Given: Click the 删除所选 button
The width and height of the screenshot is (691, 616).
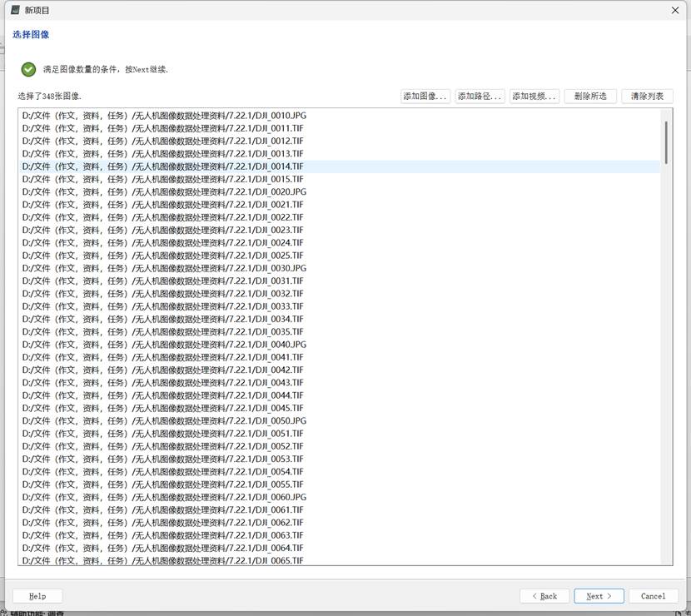Looking at the screenshot, I should 590,96.
